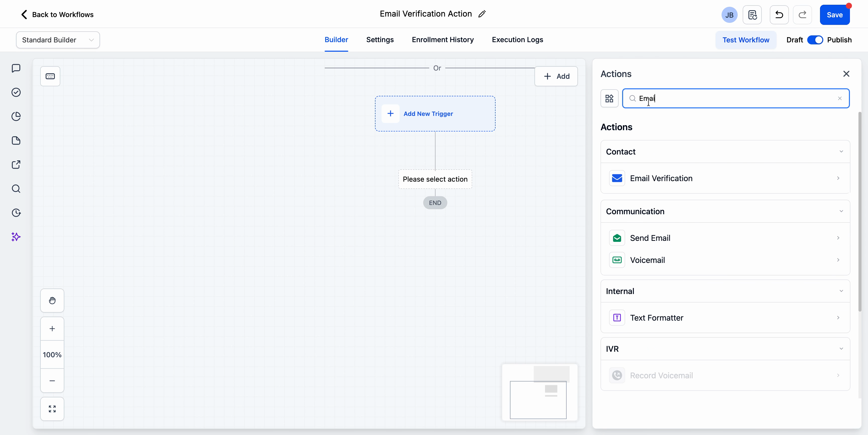This screenshot has height=435, width=868.
Task: Switch to the Execution Logs tab
Action: point(517,40)
